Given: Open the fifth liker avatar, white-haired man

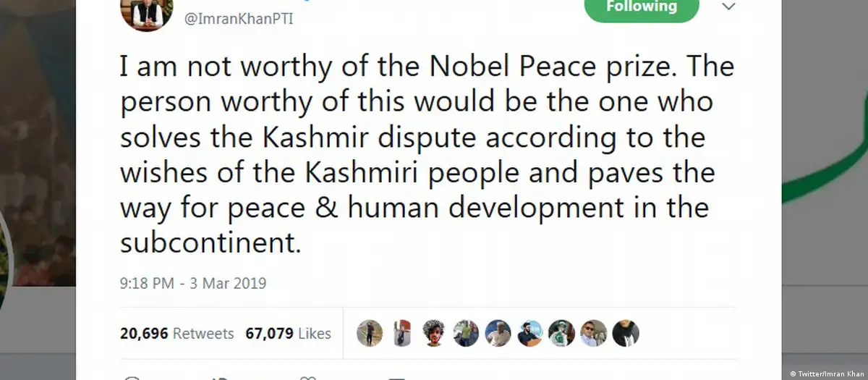Looking at the screenshot, I should click(x=498, y=333).
